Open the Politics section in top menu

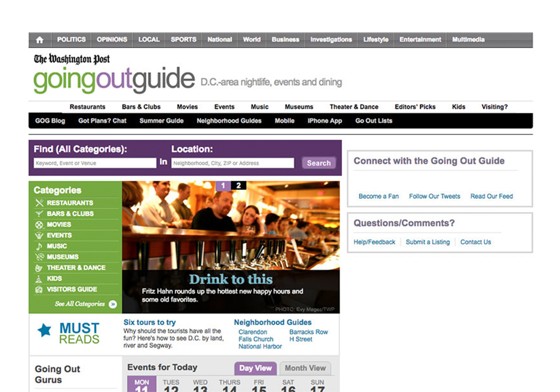click(71, 40)
